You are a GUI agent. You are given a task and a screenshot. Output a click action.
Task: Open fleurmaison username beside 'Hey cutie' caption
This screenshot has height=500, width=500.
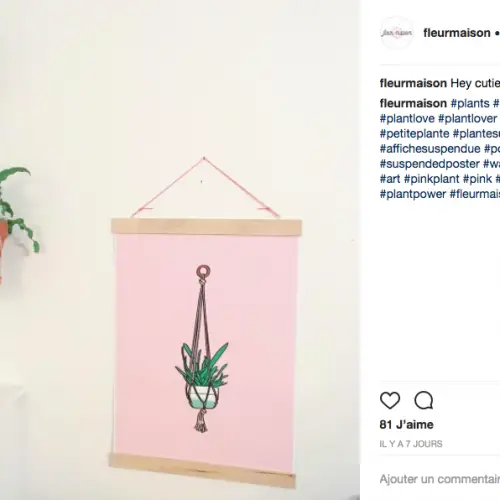[x=413, y=83]
